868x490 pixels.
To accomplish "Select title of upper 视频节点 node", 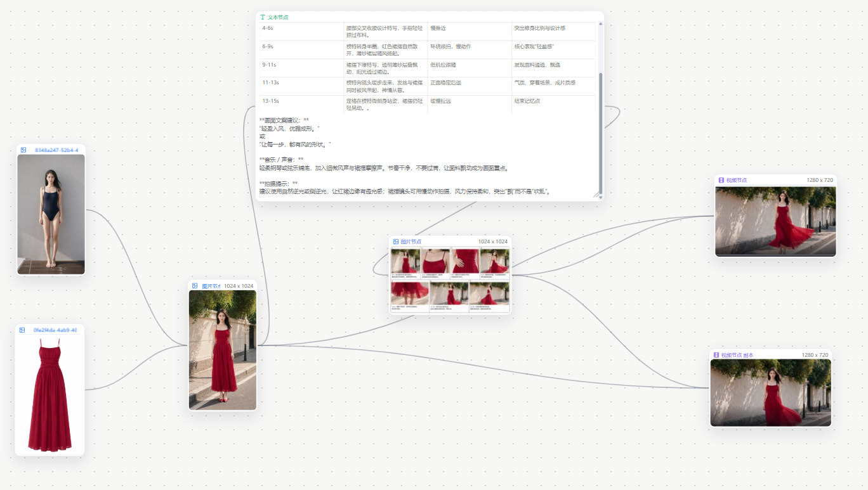I will (x=737, y=180).
